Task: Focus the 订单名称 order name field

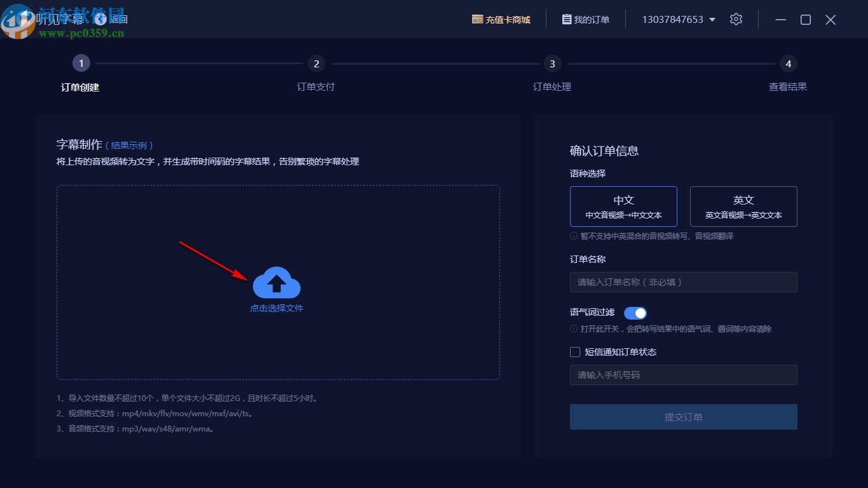Action: click(684, 282)
